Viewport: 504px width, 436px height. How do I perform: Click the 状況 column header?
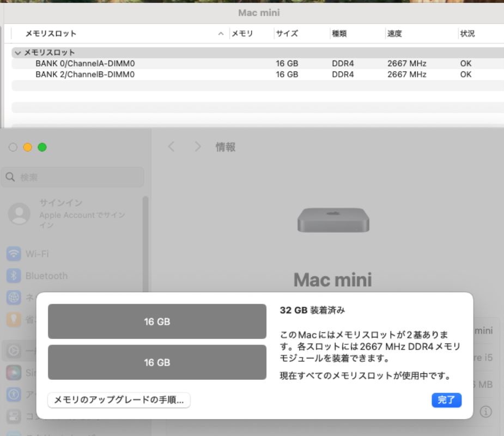(x=467, y=33)
